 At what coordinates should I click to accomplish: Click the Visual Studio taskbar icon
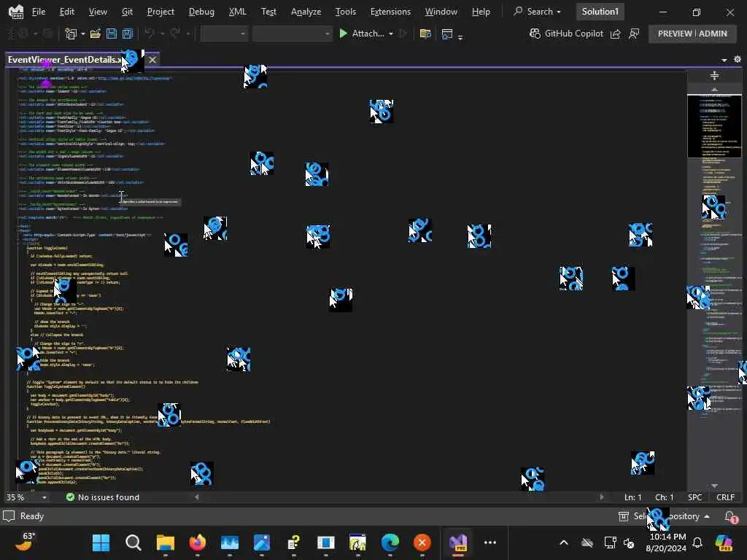(458, 542)
